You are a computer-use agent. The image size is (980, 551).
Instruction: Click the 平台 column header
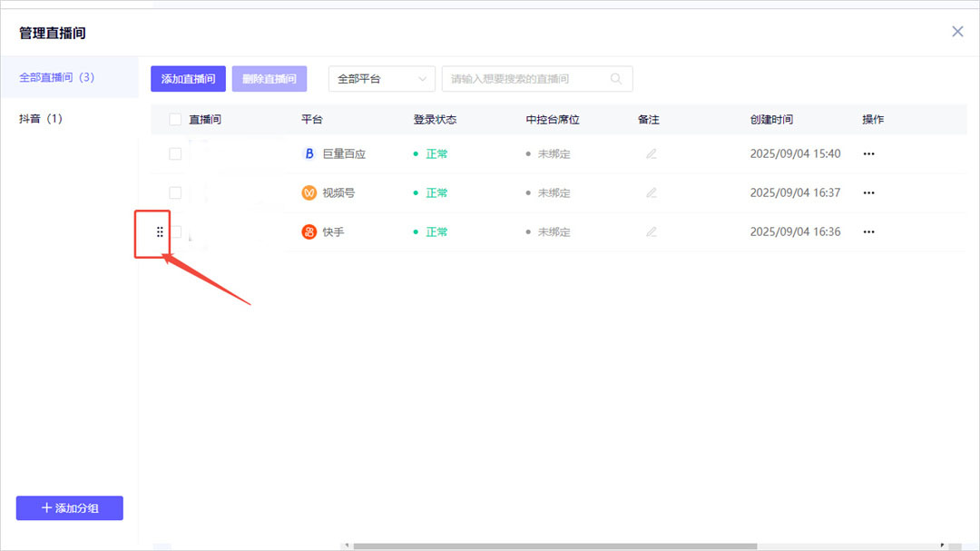click(x=312, y=120)
